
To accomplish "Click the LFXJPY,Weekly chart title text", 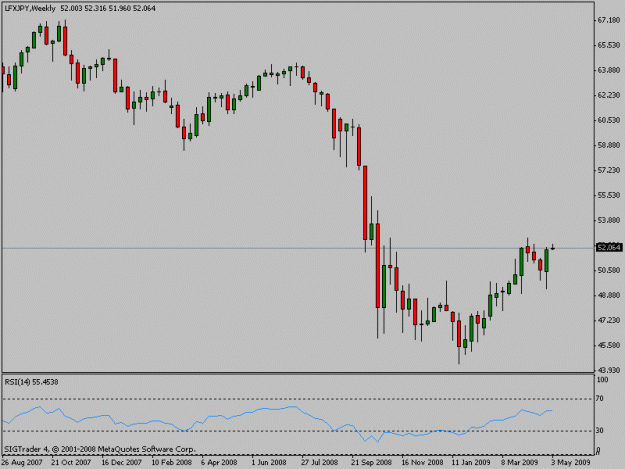I will tap(30, 8).
